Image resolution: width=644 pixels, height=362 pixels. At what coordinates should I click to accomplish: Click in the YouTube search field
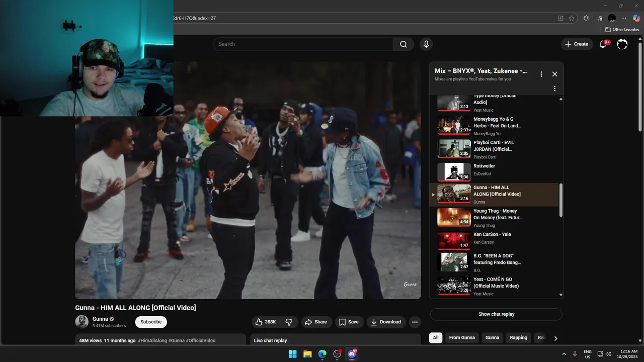(x=303, y=44)
